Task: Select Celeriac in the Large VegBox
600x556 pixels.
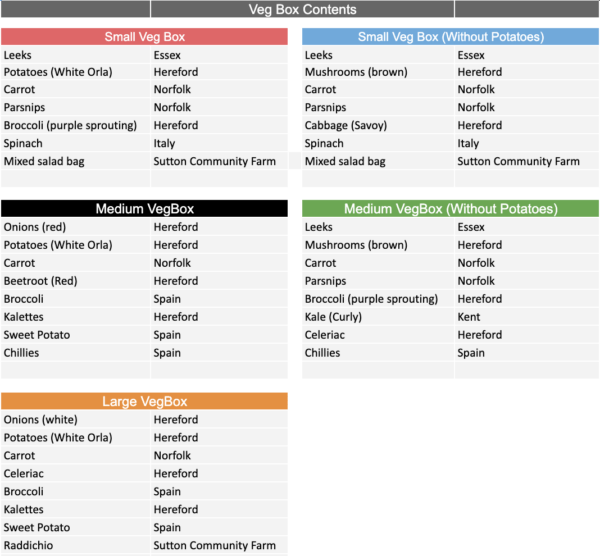Action: pos(26,474)
